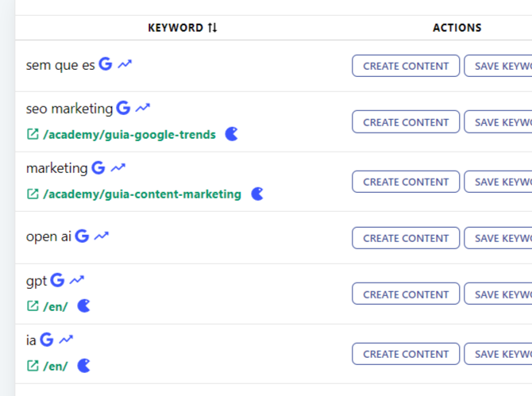Show the trend chart for 'open ai'

(x=102, y=236)
